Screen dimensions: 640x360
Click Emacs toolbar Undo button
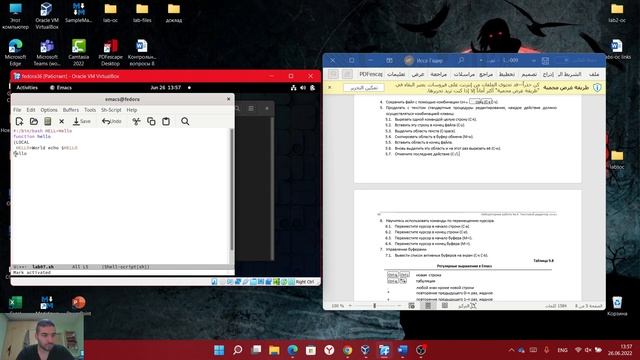click(x=112, y=121)
